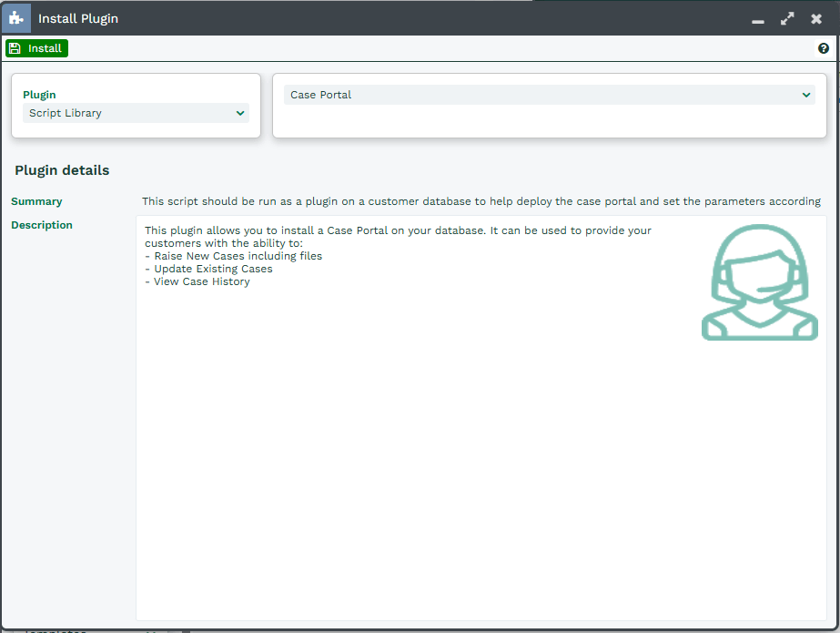The image size is (840, 633).
Task: Open the help question mark icon
Action: [824, 48]
